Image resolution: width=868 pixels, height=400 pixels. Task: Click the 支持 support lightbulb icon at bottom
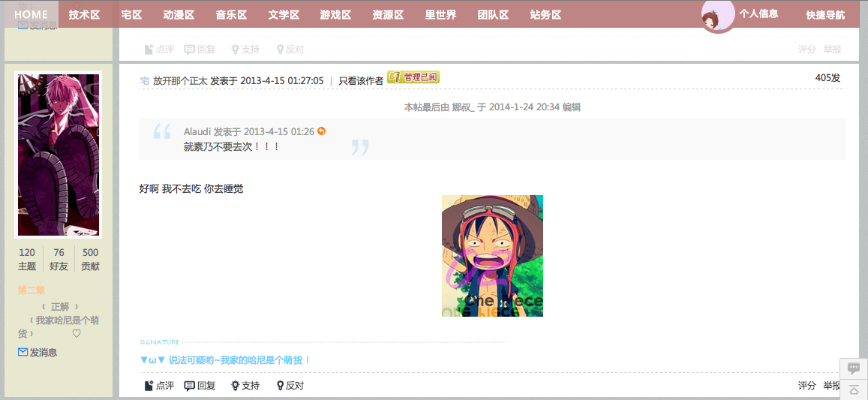point(236,386)
